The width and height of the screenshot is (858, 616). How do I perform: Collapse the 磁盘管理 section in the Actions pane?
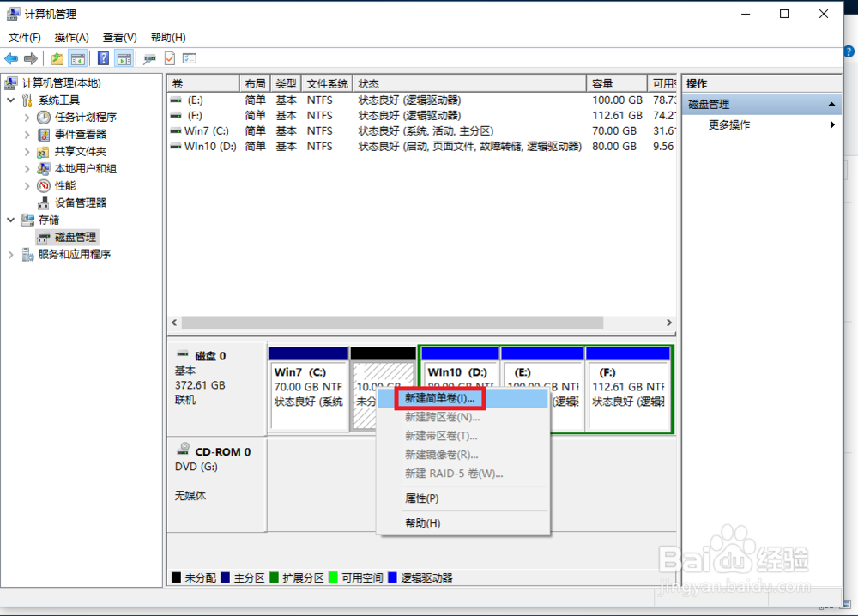click(x=831, y=103)
